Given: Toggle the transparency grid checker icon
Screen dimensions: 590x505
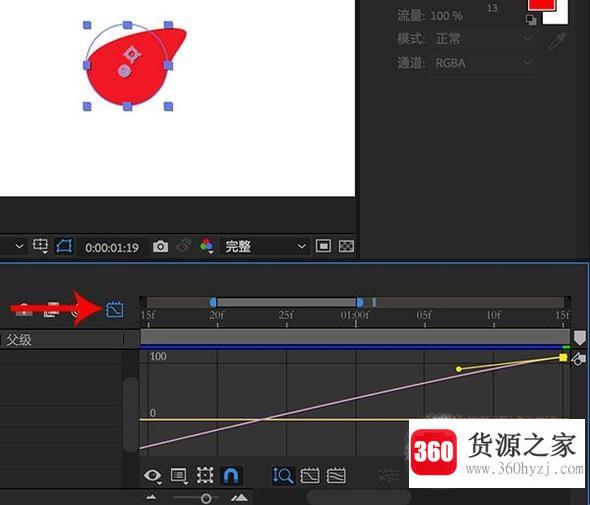Looking at the screenshot, I should click(x=346, y=246).
